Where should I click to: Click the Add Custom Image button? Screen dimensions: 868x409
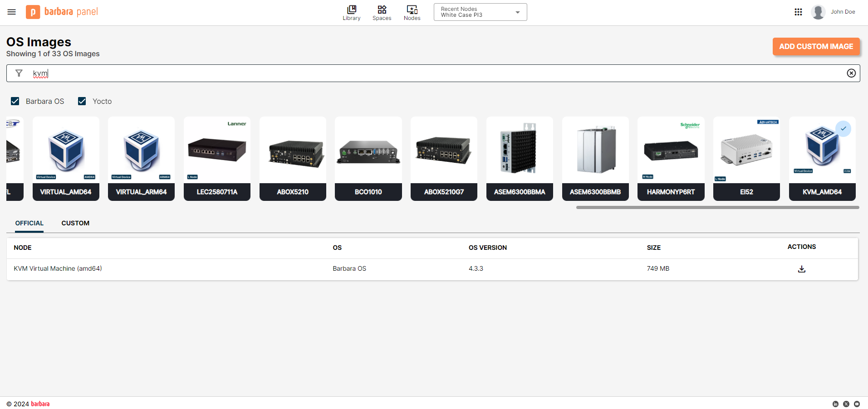[x=816, y=46]
